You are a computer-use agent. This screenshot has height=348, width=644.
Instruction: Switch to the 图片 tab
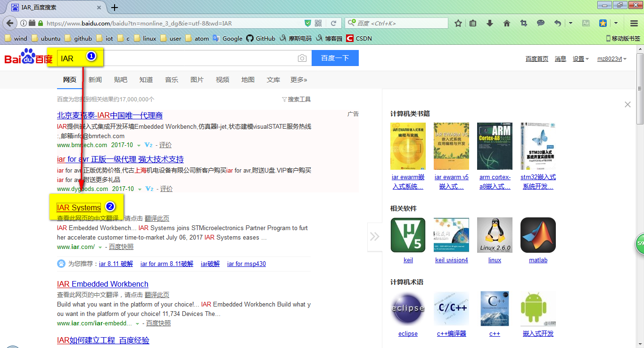197,80
